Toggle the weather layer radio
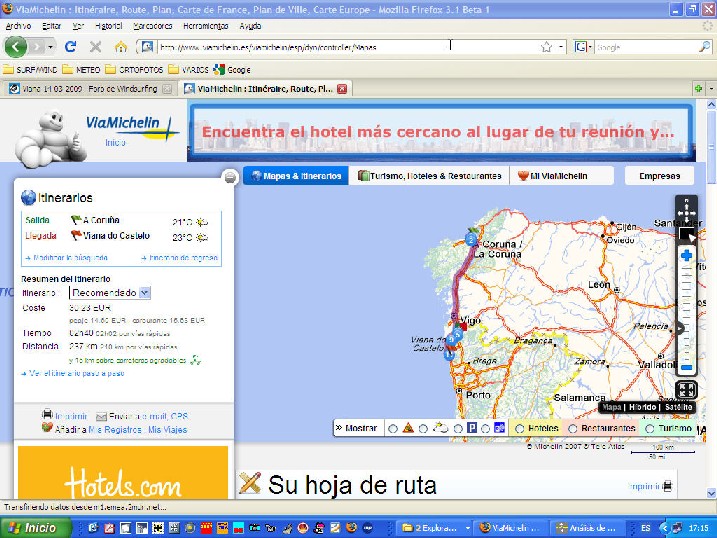This screenshot has width=717, height=538. (423, 429)
